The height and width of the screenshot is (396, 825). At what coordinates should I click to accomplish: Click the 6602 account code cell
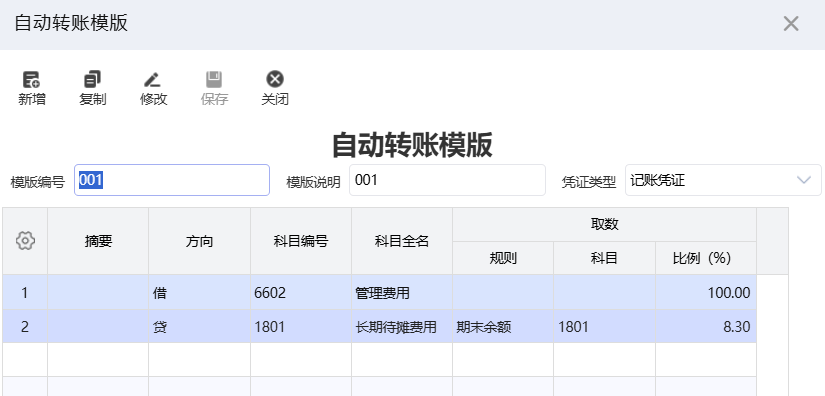tap(301, 292)
